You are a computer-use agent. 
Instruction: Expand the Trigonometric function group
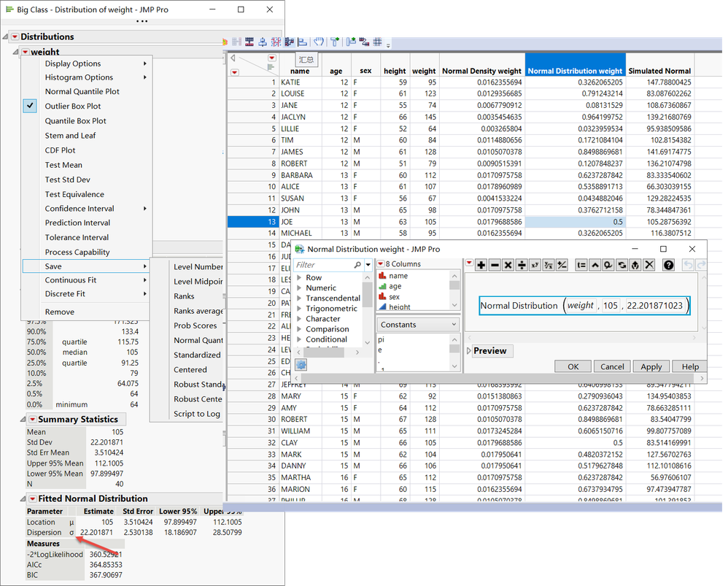pos(299,309)
